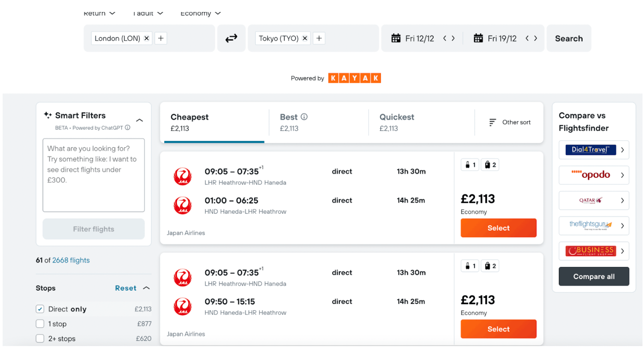Click the Compare all button

593,276
